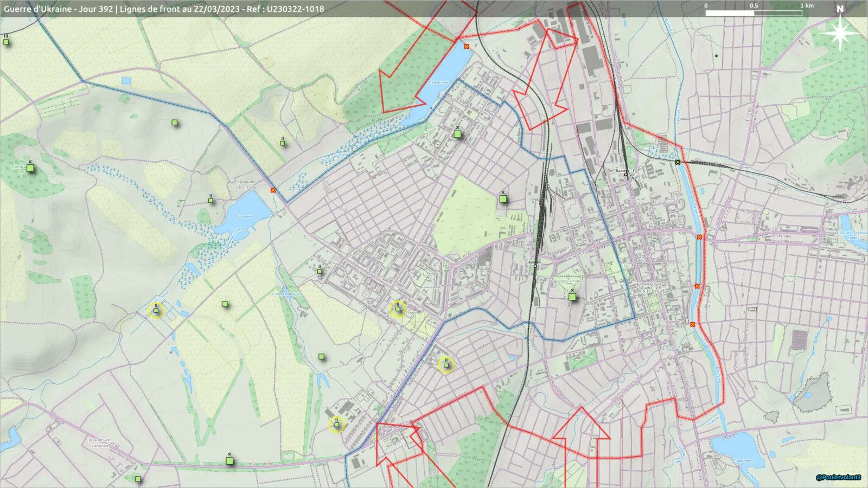Click the 'Бахмут' station label near the rail yard

point(535,262)
